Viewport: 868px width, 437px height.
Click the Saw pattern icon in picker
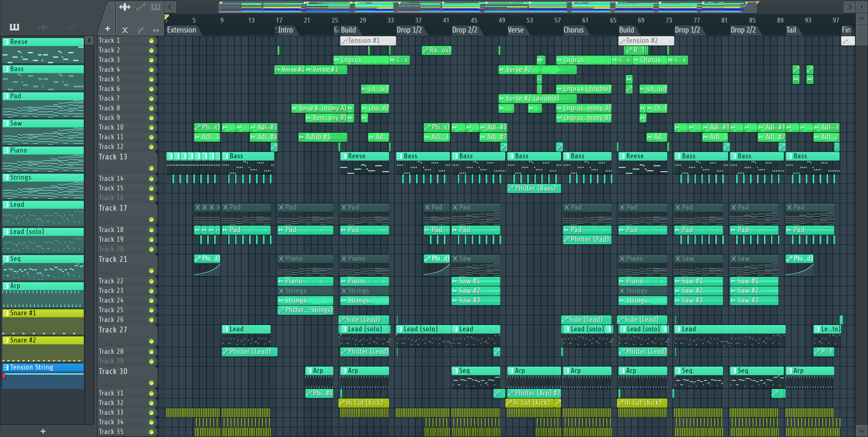tap(6, 123)
